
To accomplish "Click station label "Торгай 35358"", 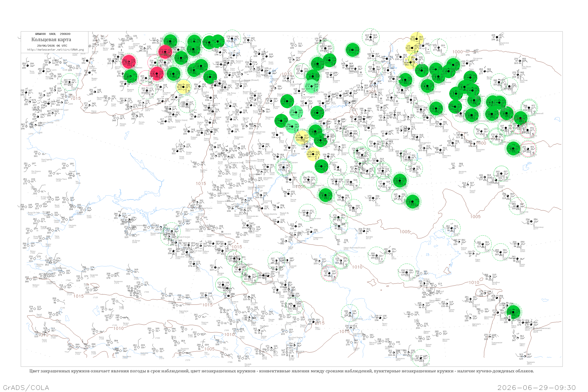I will click(x=472, y=191).
